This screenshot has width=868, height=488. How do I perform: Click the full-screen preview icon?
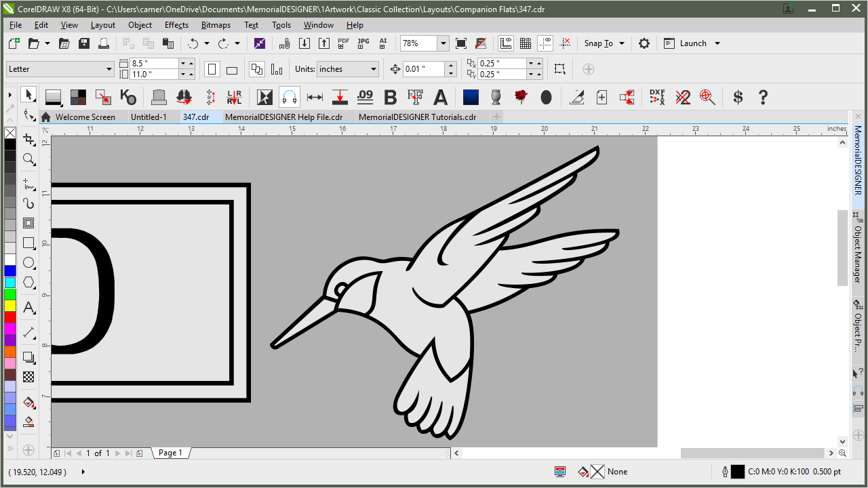pos(461,43)
